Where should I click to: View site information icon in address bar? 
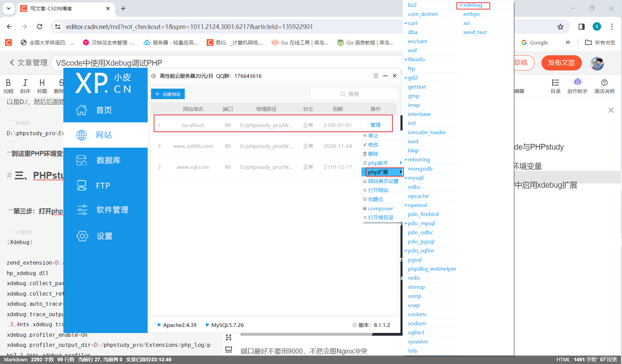pyautogui.click(x=58, y=27)
